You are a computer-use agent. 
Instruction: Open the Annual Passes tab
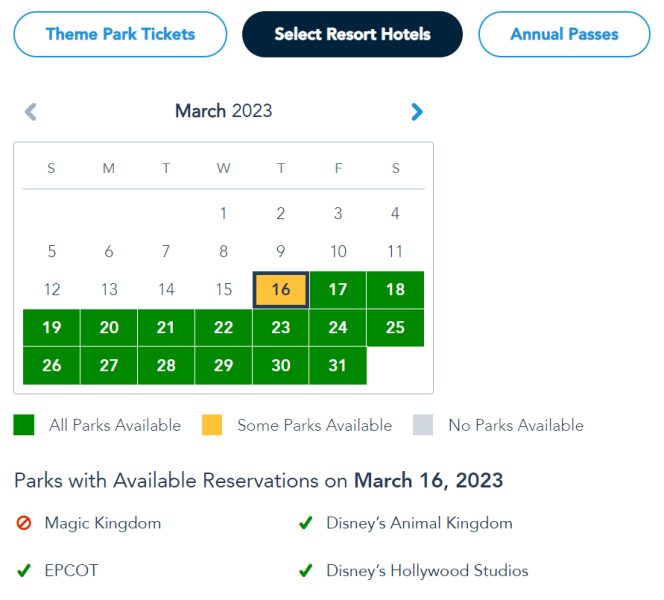tap(564, 34)
